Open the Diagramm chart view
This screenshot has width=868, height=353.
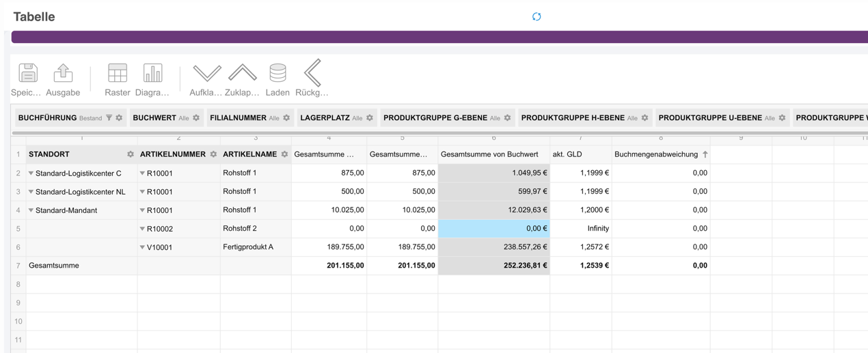(x=152, y=73)
